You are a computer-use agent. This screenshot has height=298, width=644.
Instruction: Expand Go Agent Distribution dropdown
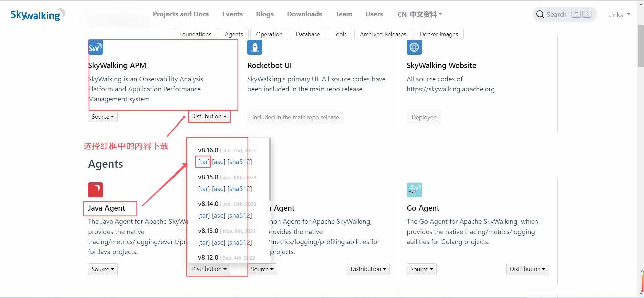528,269
